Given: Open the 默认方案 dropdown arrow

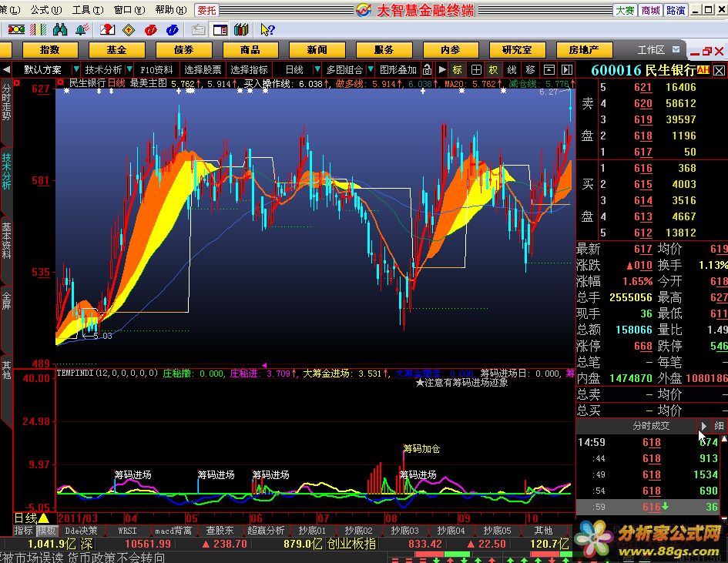Looking at the screenshot, I should [76, 69].
